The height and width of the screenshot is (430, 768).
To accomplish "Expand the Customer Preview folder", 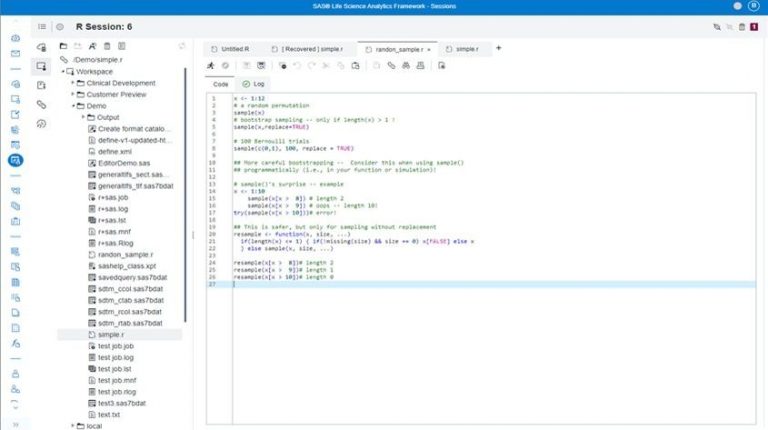I will (x=73, y=94).
